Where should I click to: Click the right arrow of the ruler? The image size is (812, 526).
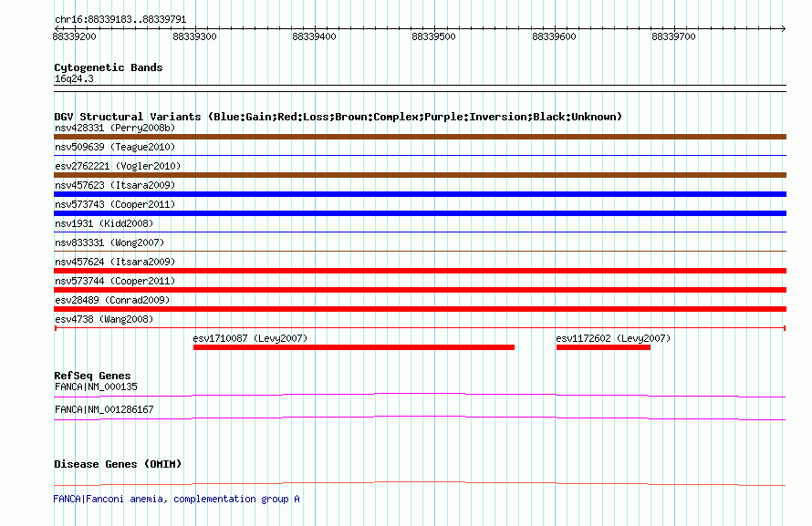(x=784, y=28)
